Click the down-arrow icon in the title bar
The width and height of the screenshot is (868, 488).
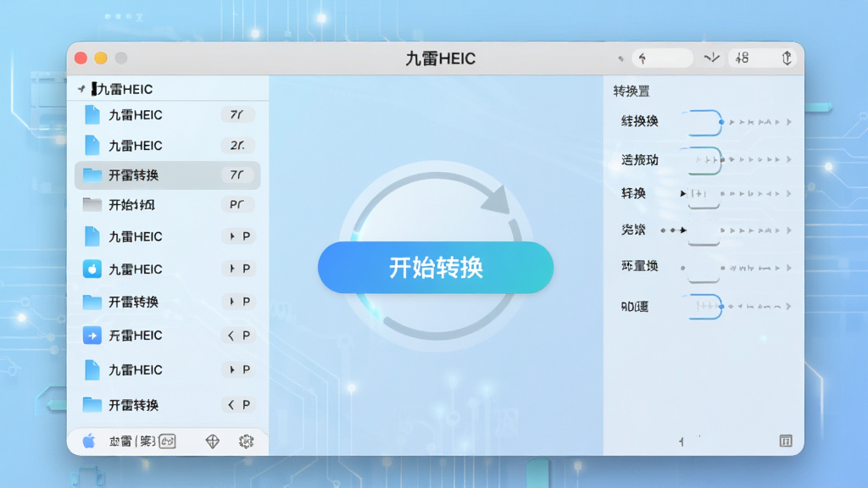coord(711,58)
